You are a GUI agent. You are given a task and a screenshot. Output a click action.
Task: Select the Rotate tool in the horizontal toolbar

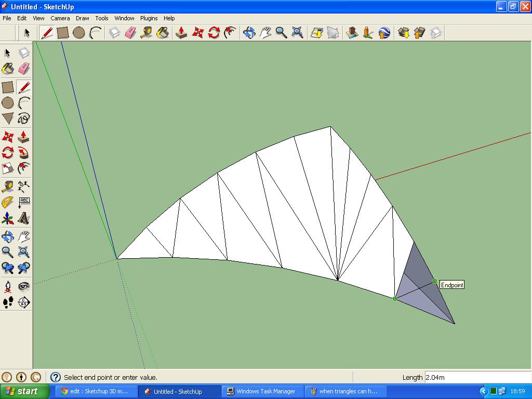point(214,33)
